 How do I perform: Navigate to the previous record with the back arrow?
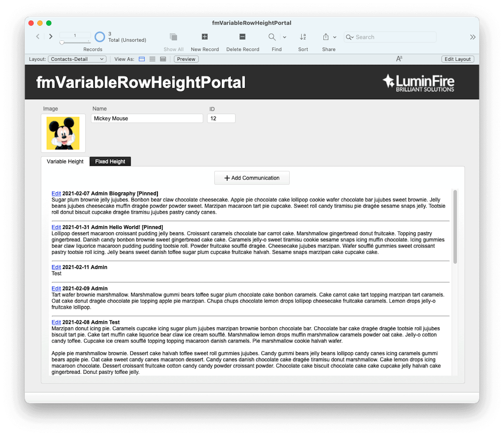point(37,36)
